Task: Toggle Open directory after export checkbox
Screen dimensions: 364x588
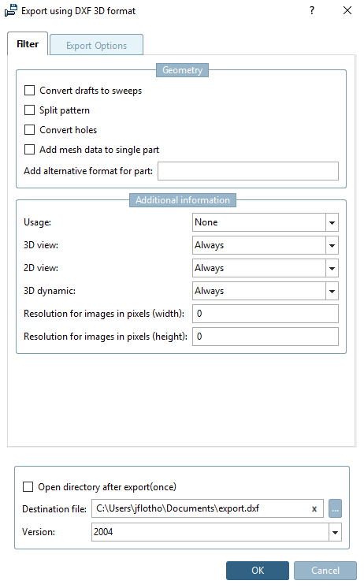Action: tap(28, 486)
